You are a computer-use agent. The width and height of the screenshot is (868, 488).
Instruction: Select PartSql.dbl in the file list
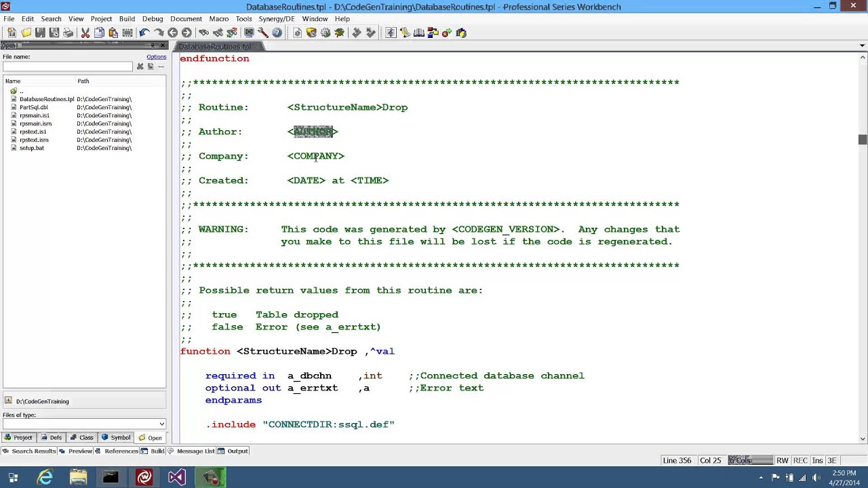pos(33,107)
